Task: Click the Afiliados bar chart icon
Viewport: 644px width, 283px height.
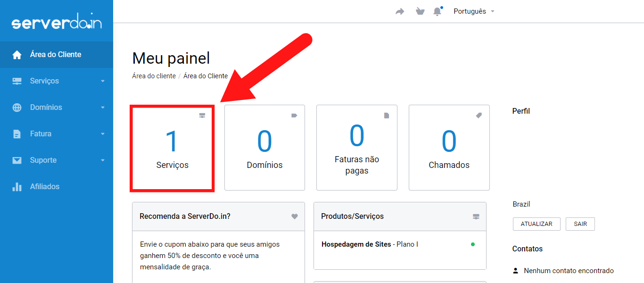Action: [x=17, y=187]
